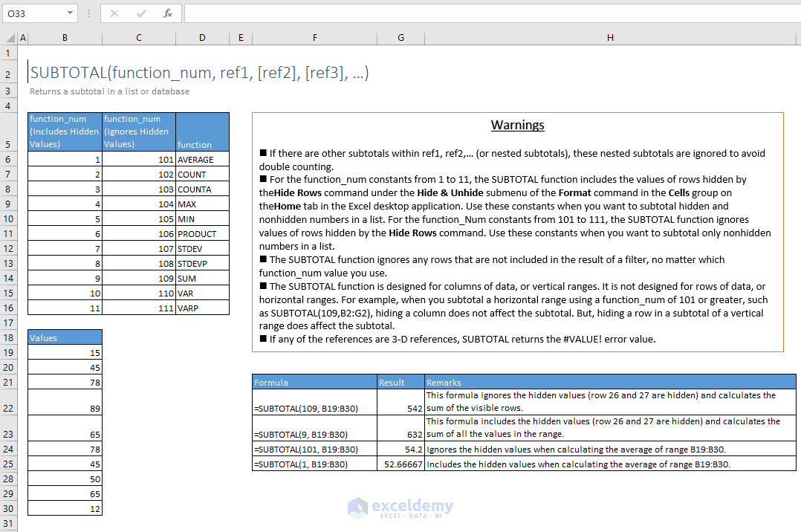Click the Formula column header cell

[315, 382]
